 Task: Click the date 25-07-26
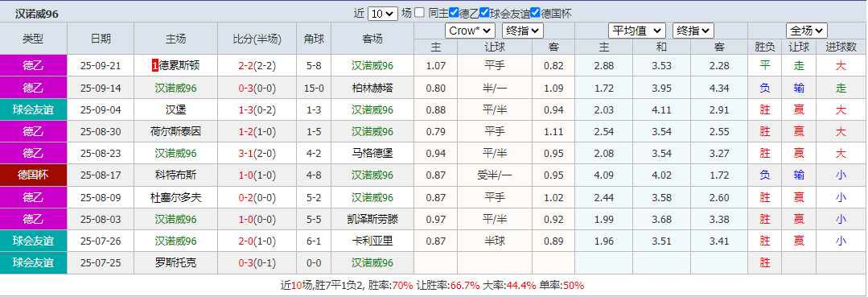[x=101, y=241]
